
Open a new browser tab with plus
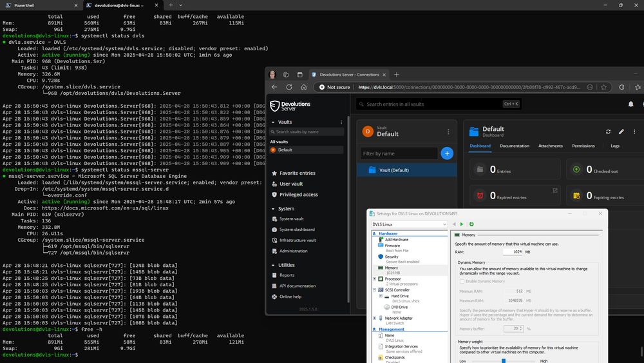[396, 74]
